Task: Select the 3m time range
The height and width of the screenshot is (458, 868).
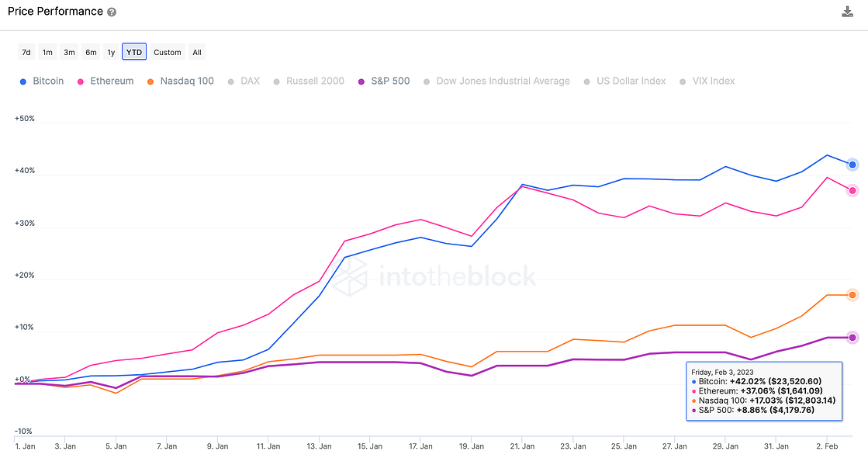Action: 69,52
